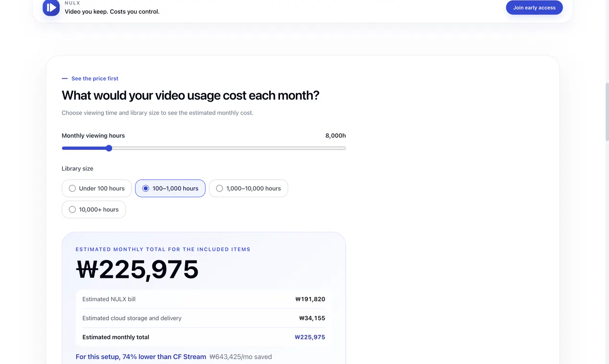Click the Estimated monthly total header caption
The image size is (609, 364).
coord(163,250)
